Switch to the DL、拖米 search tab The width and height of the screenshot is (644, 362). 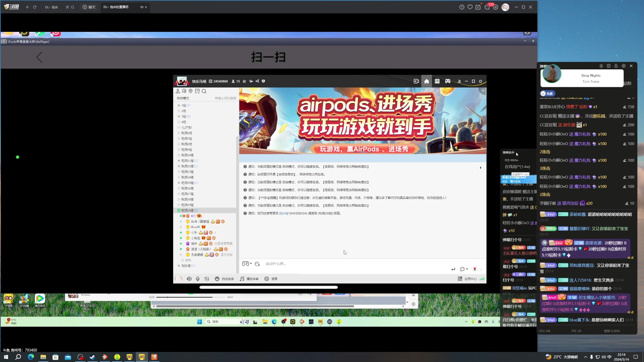(x=51, y=7)
